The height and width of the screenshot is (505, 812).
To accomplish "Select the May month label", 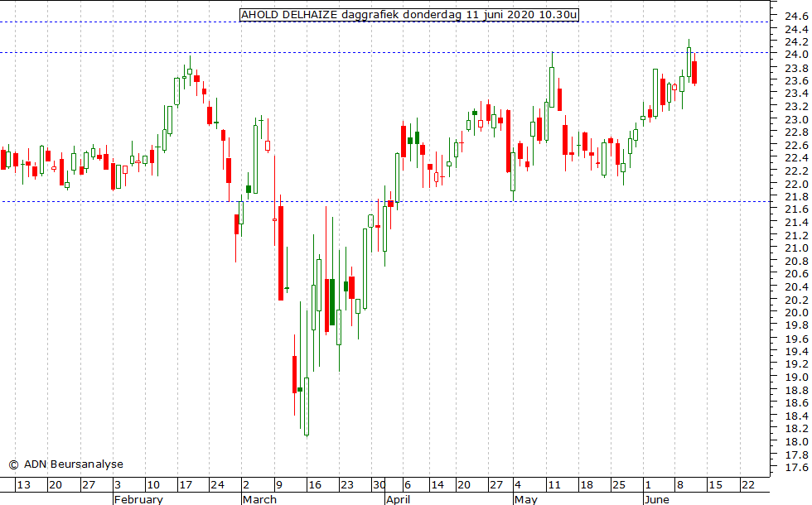I will [526, 499].
